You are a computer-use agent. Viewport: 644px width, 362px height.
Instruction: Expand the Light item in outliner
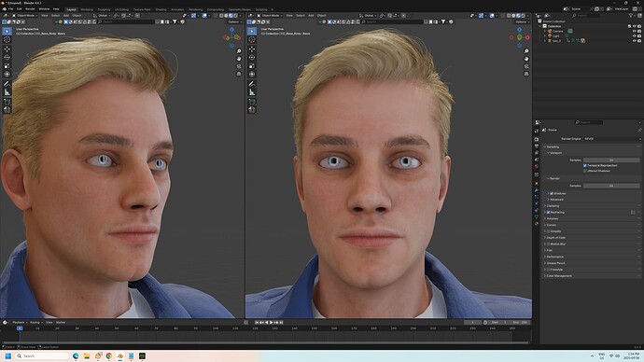[x=545, y=36]
